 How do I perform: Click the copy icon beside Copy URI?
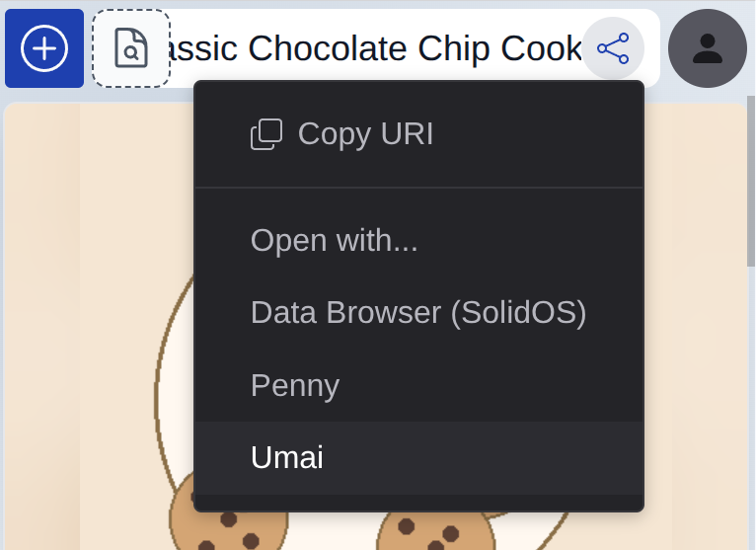tap(266, 134)
